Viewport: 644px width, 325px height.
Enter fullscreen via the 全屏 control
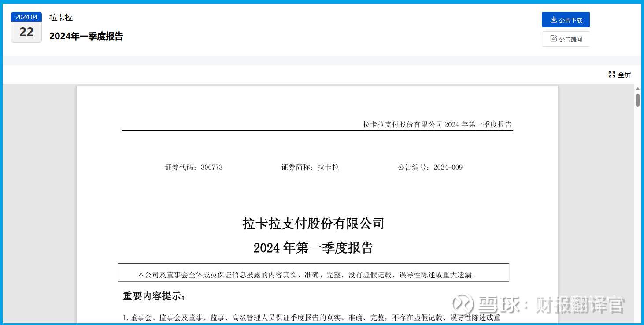(x=620, y=74)
